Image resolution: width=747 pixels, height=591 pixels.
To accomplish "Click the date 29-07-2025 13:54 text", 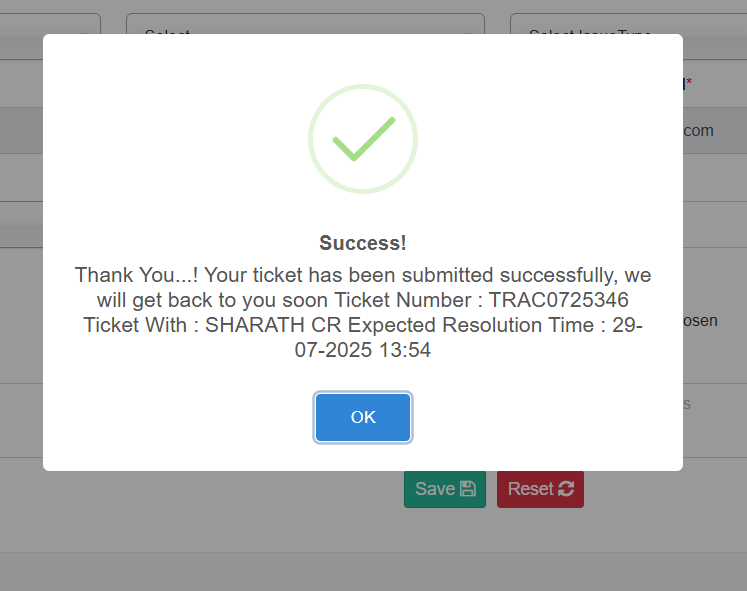I will (363, 351).
